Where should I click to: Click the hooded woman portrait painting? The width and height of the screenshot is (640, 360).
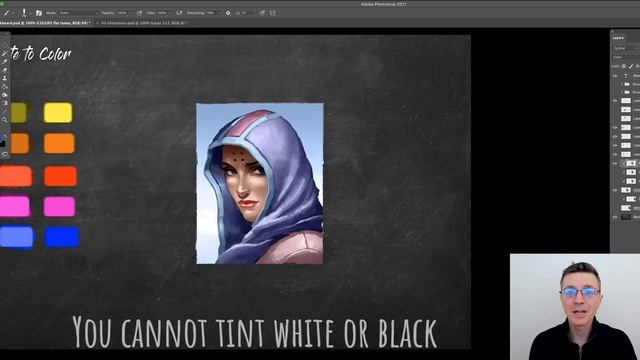(x=260, y=184)
